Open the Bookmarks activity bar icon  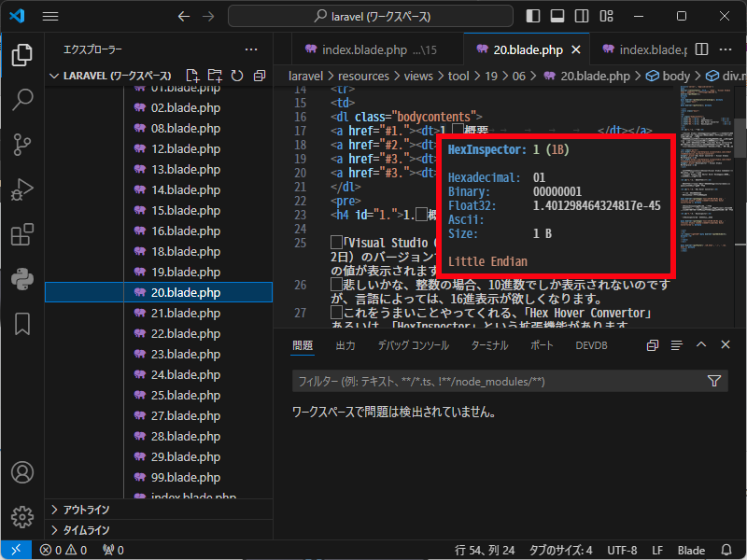click(x=21, y=324)
